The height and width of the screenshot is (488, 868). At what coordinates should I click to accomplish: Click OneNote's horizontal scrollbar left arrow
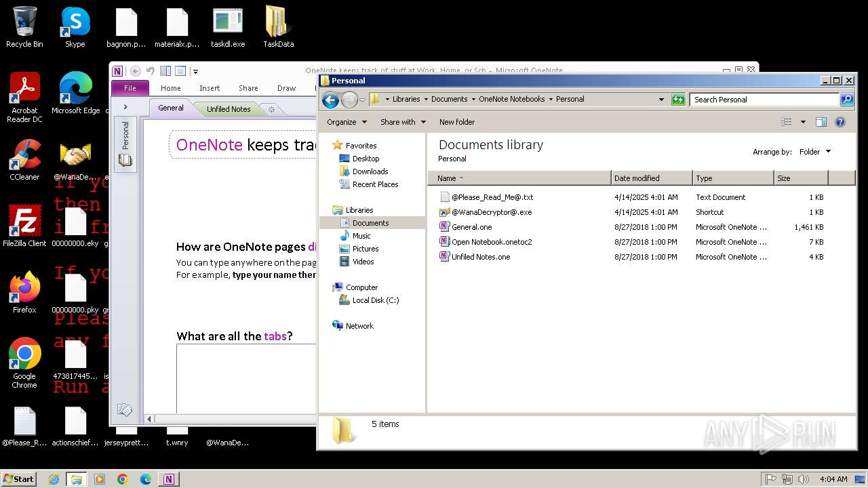pos(149,419)
